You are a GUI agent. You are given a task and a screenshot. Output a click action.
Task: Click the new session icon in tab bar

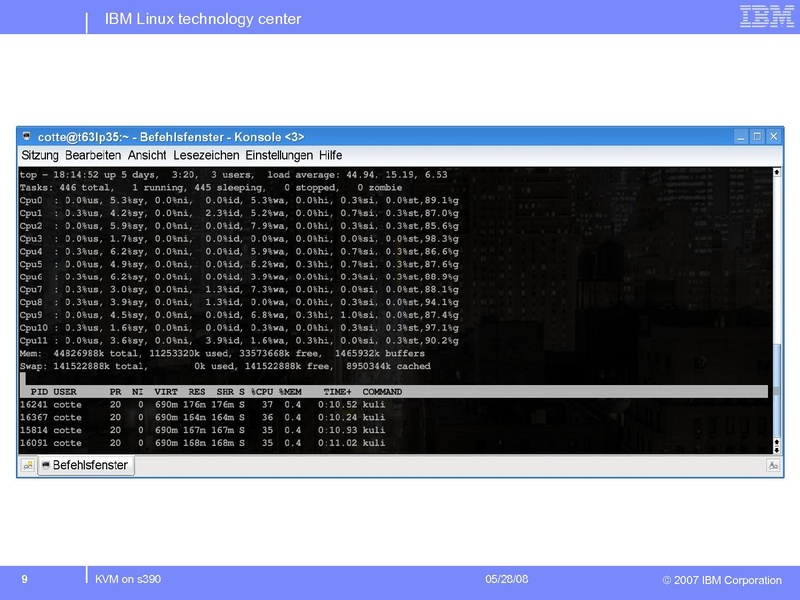coord(28,465)
